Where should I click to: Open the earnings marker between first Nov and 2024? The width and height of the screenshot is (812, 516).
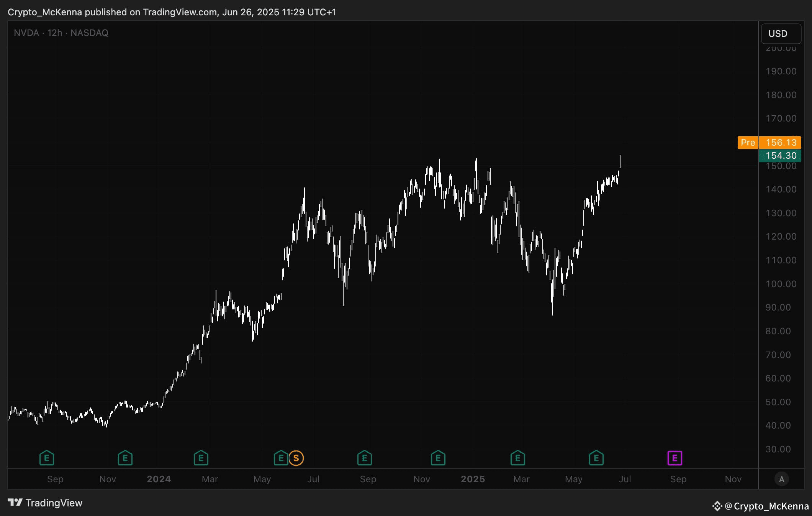coord(125,458)
